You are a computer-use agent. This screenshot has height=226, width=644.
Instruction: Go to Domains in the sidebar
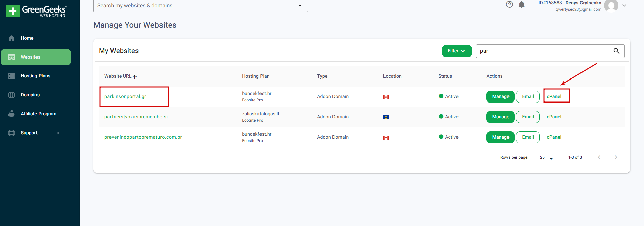(x=30, y=95)
